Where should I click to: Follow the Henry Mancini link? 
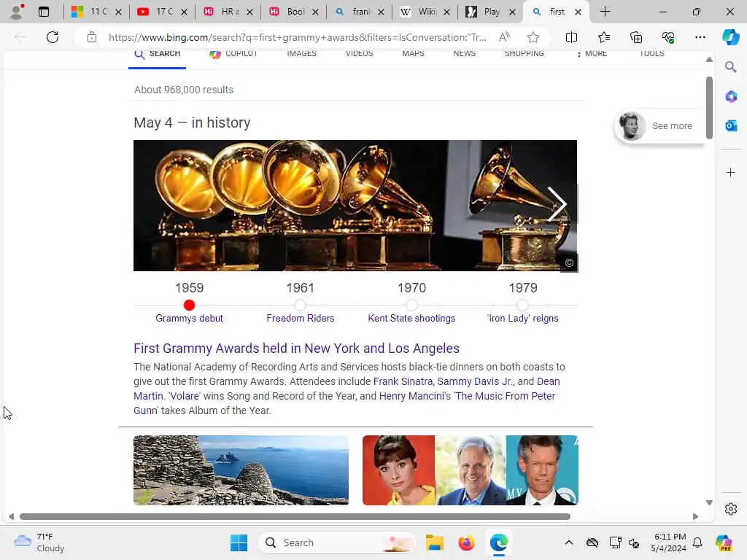[412, 396]
